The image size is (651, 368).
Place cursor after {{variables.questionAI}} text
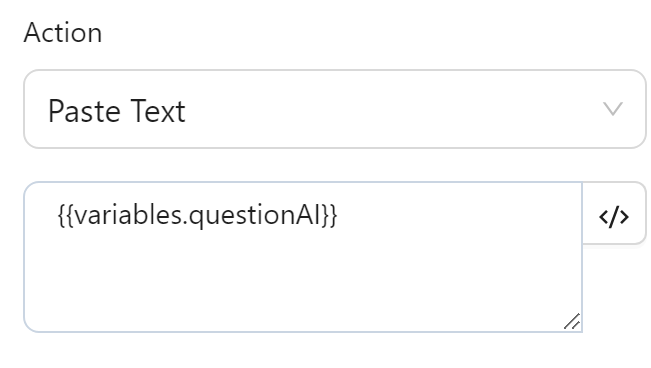[x=339, y=216]
